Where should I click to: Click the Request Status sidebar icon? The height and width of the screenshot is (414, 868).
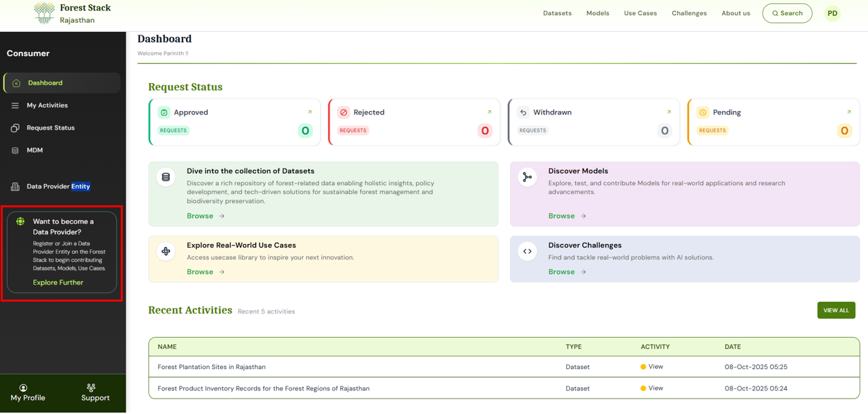click(x=15, y=127)
